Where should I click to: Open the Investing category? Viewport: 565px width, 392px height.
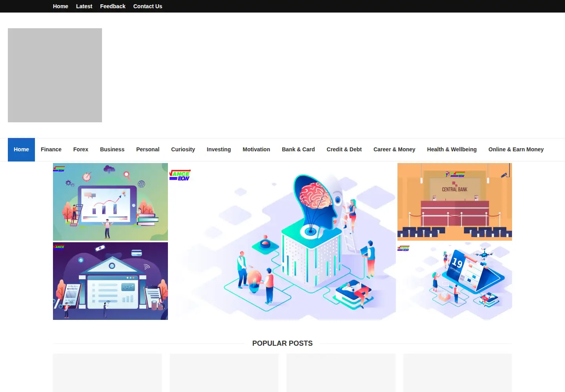tap(219, 149)
